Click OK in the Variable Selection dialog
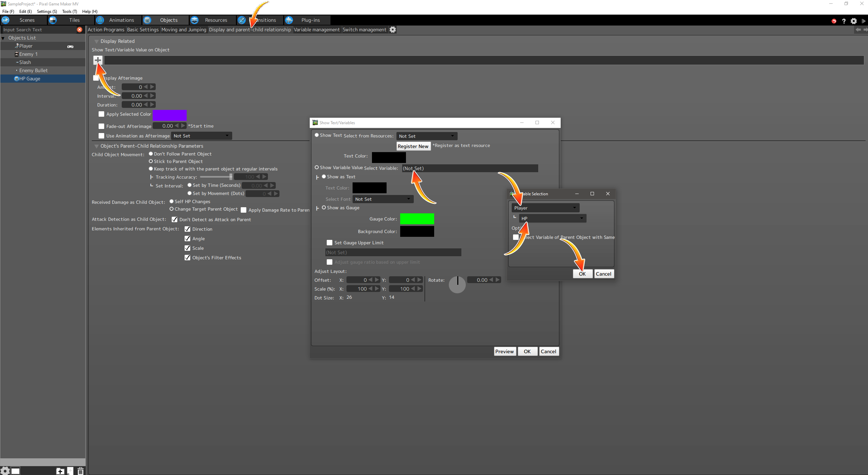This screenshot has width=868, height=475. click(582, 274)
